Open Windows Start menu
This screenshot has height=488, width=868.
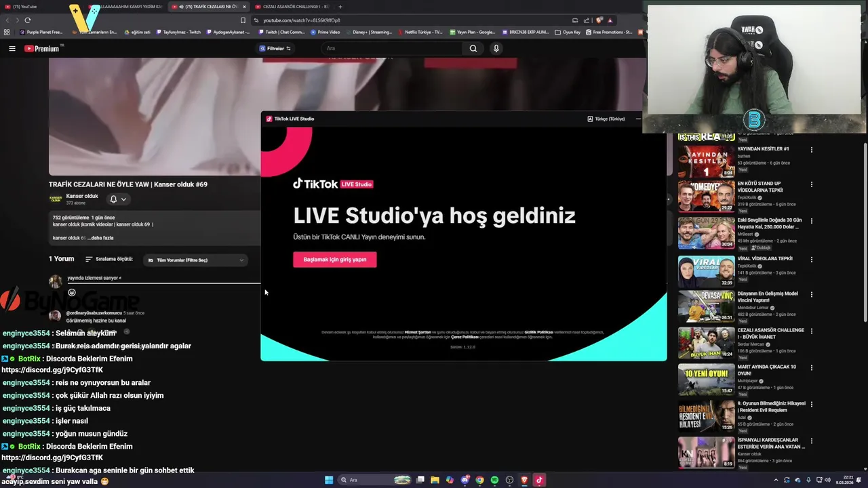(x=329, y=480)
